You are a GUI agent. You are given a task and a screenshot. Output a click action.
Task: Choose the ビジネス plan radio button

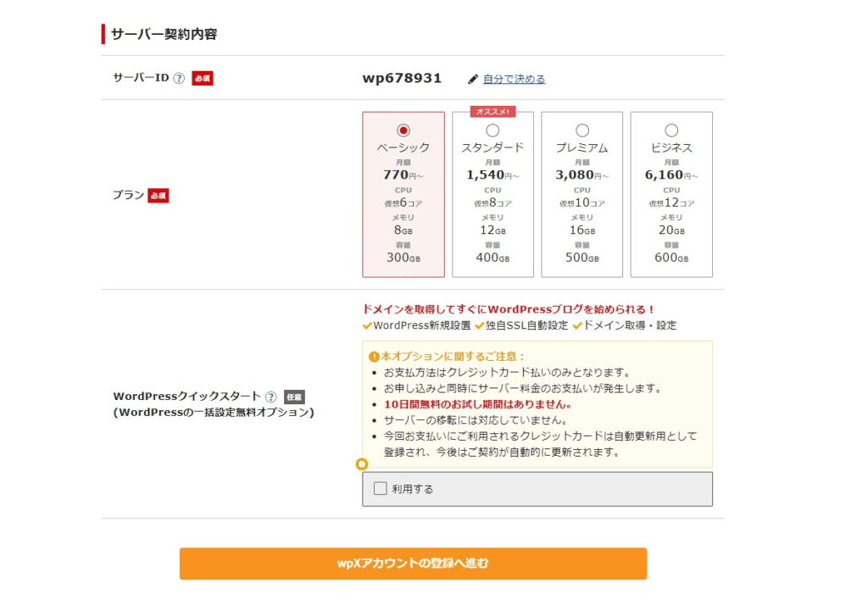[x=671, y=130]
